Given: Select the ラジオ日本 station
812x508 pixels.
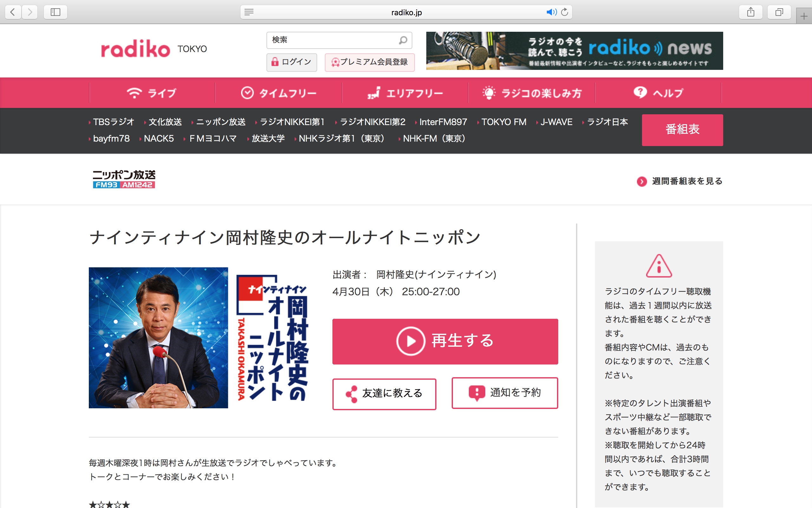Looking at the screenshot, I should pyautogui.click(x=607, y=122).
